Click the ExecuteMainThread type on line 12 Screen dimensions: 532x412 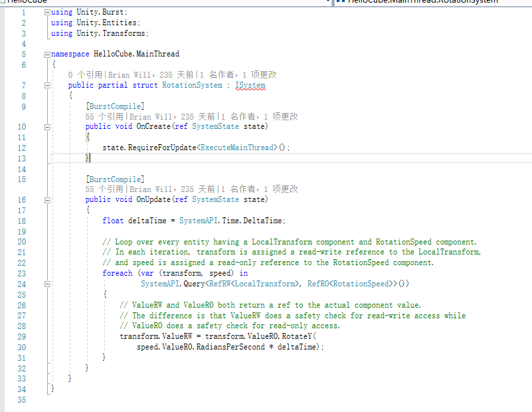click(237, 148)
